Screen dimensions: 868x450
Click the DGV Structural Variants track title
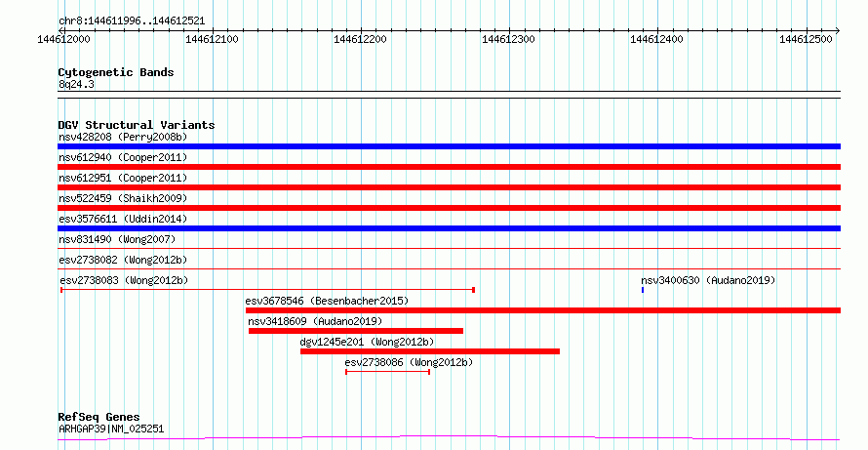(137, 125)
